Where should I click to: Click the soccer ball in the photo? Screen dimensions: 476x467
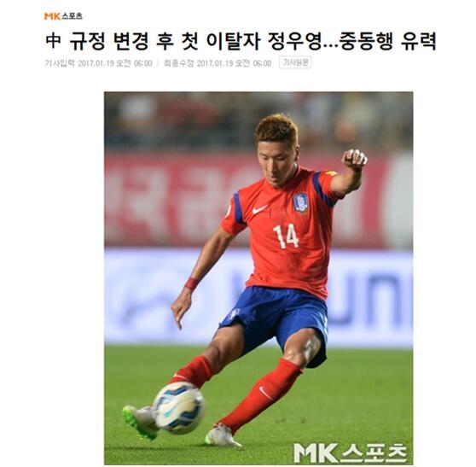tap(178, 407)
